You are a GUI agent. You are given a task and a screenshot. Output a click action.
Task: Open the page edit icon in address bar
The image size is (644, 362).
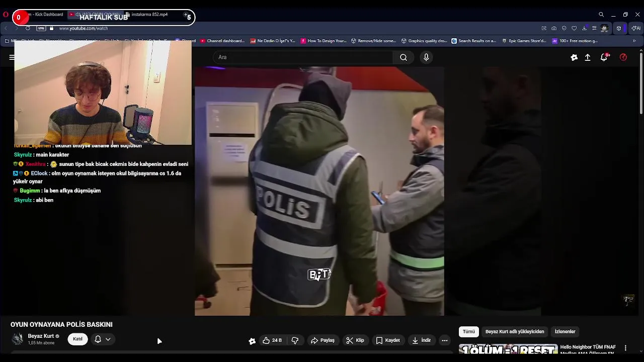click(544, 28)
